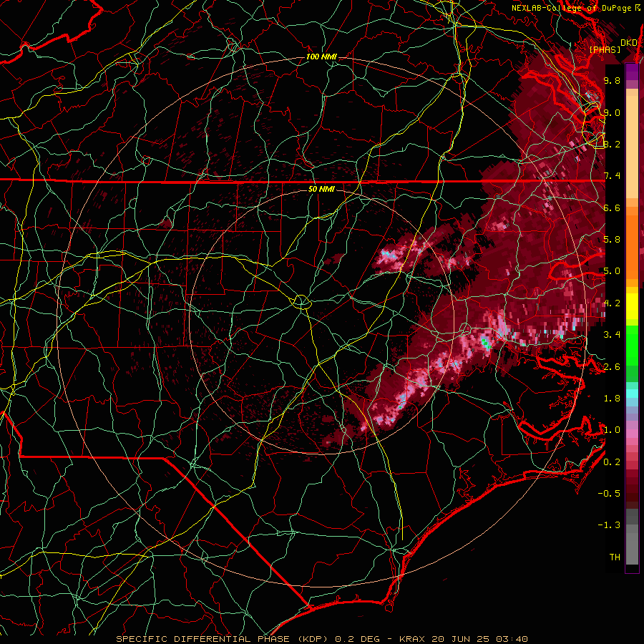Click the 03:40 timestamp in the caption

(512, 639)
